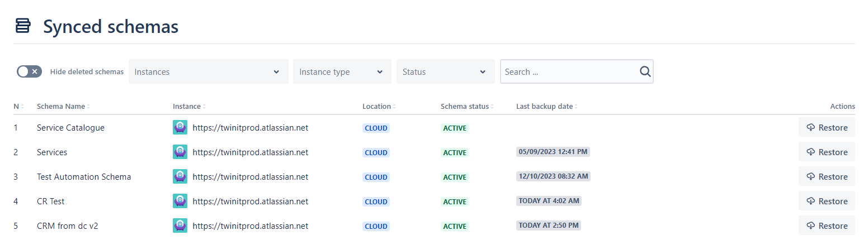This screenshot has width=868, height=240.
Task: Click instance avatar icon in Services row
Action: point(180,152)
